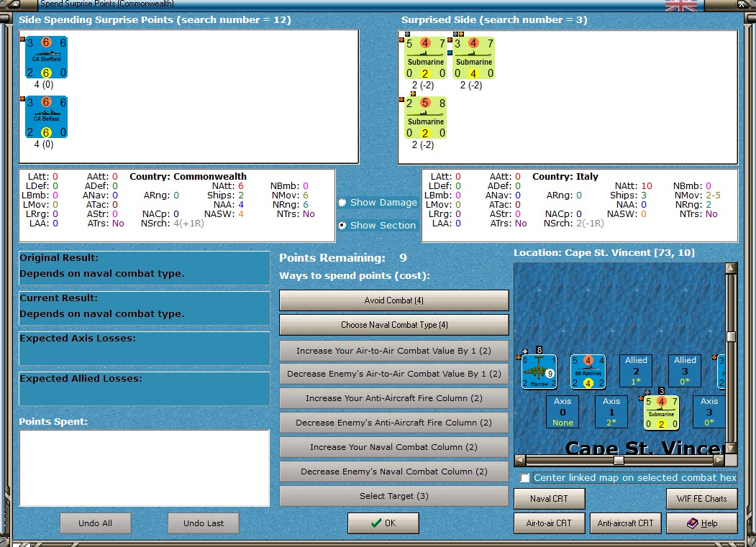
Task: Click the Current Result panel
Action: point(144,308)
